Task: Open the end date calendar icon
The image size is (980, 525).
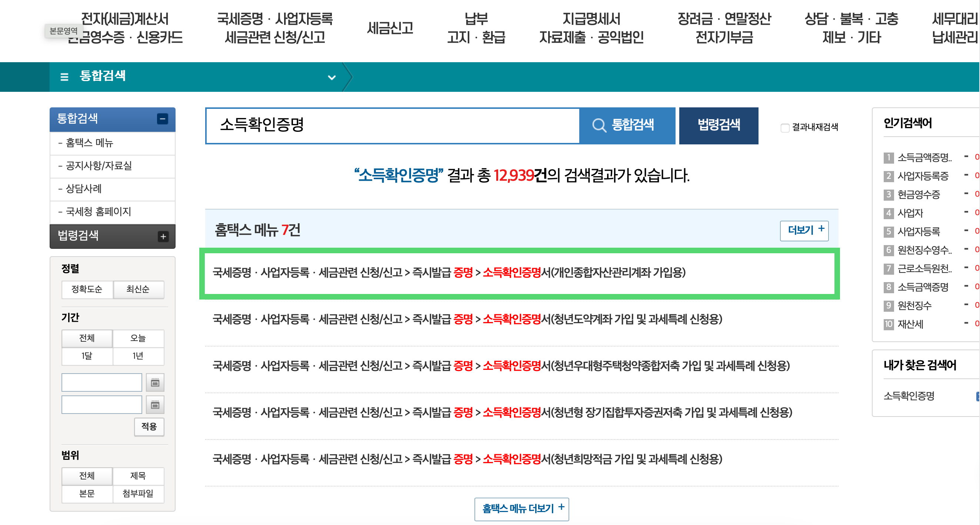Action: pos(155,404)
